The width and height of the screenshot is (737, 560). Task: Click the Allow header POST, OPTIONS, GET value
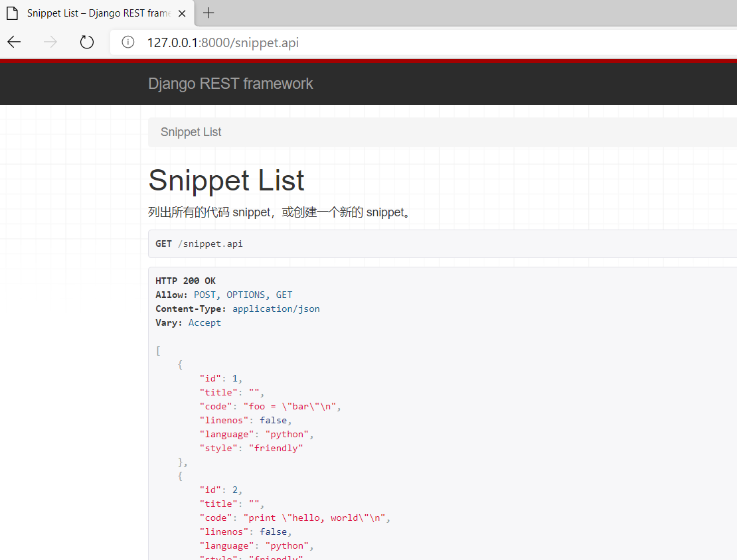(243, 295)
